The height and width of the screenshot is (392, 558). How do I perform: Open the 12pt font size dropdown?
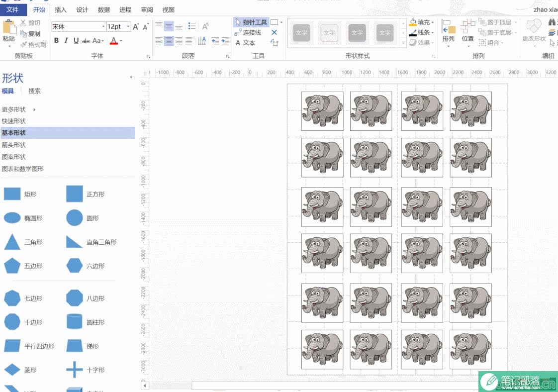click(x=128, y=26)
